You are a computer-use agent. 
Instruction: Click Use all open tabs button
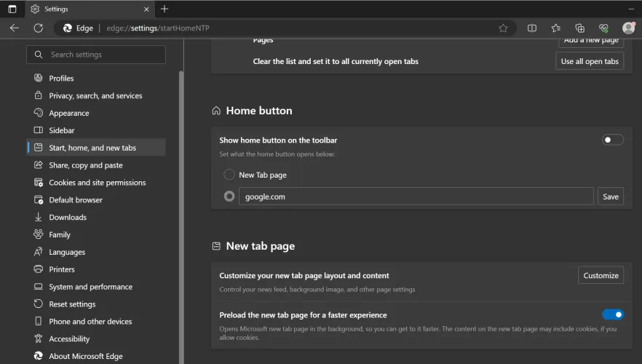590,61
